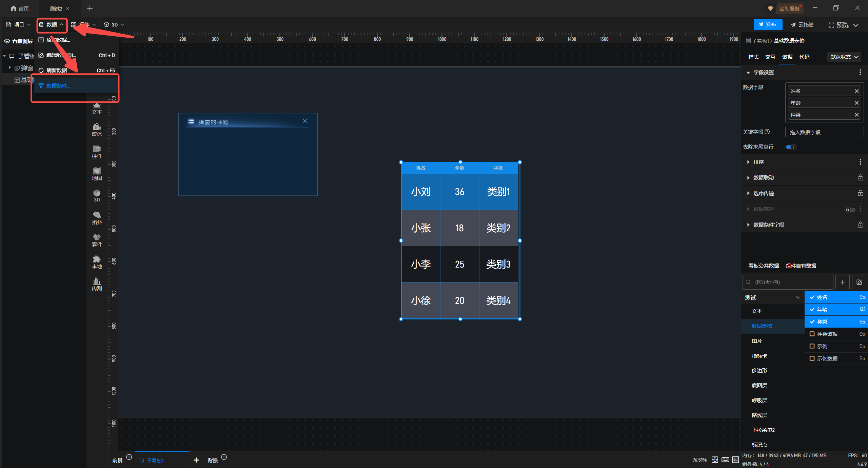Image resolution: width=868 pixels, height=468 pixels.
Task: Click the 发布 publish button
Action: [768, 25]
